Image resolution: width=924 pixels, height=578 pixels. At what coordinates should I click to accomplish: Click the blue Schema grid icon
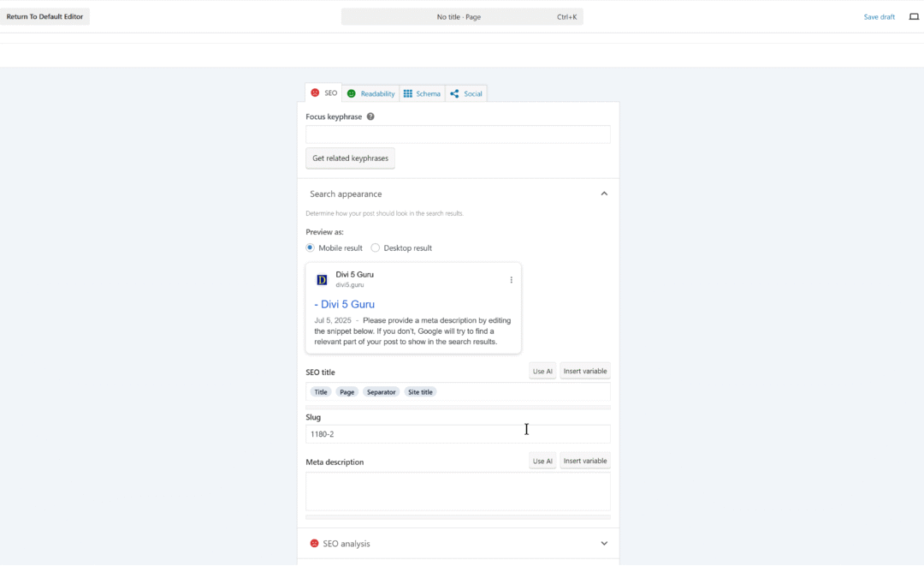click(410, 93)
